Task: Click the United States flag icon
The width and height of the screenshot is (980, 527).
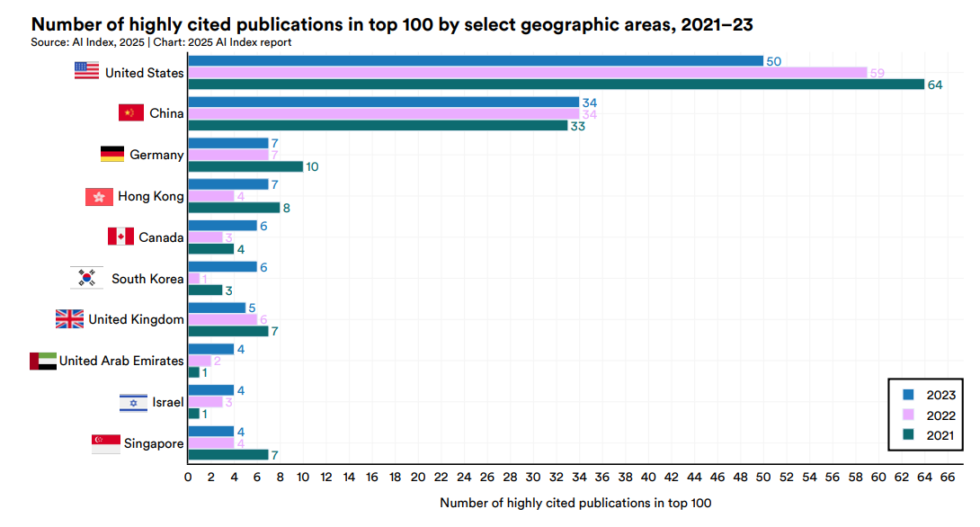Action: 86,71
